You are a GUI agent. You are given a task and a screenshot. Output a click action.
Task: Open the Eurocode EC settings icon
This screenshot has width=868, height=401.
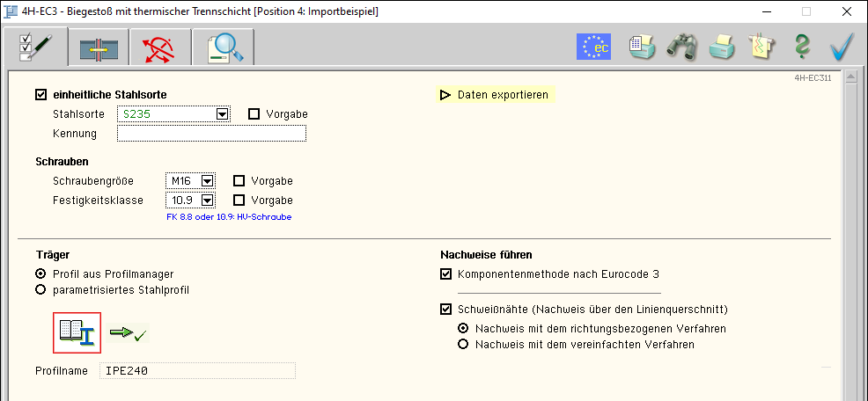click(593, 47)
